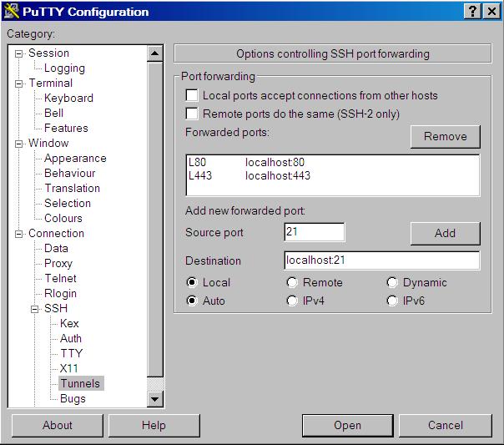Viewport: 504px width, 445px height.
Task: Open the Window category
Action: [48, 143]
